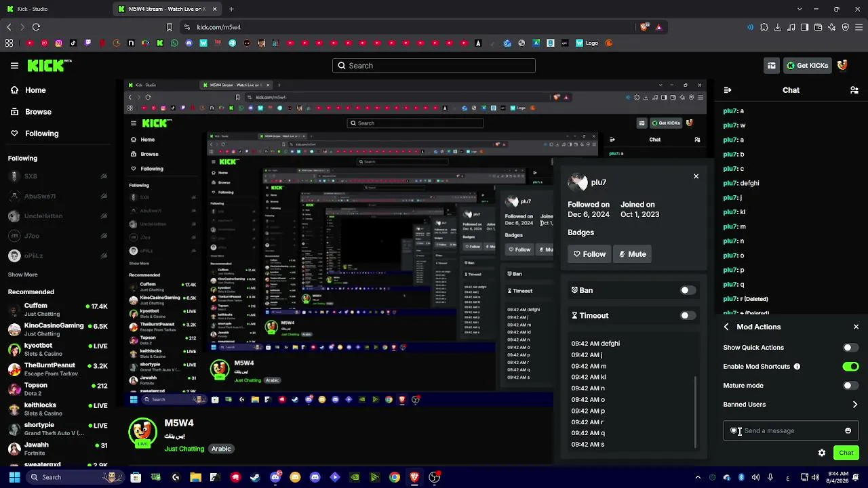Screen dimensions: 868x488
Task: Open the Instagram bookmark
Action: click(59, 43)
